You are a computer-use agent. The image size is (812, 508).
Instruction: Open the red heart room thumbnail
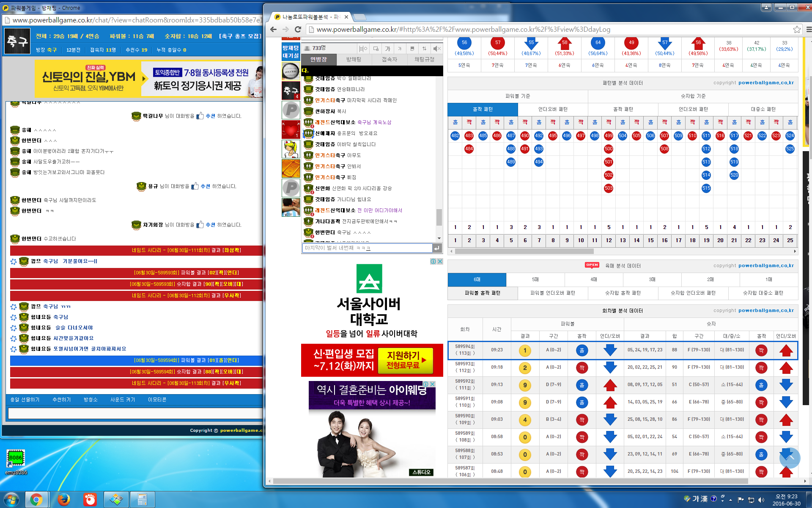click(291, 130)
